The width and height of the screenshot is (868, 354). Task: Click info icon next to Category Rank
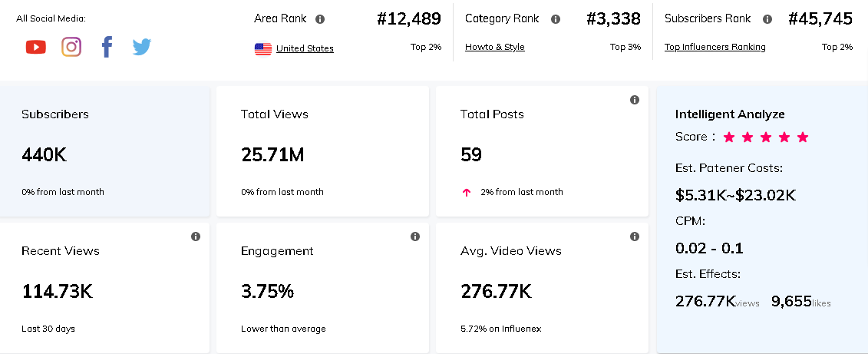click(x=556, y=19)
